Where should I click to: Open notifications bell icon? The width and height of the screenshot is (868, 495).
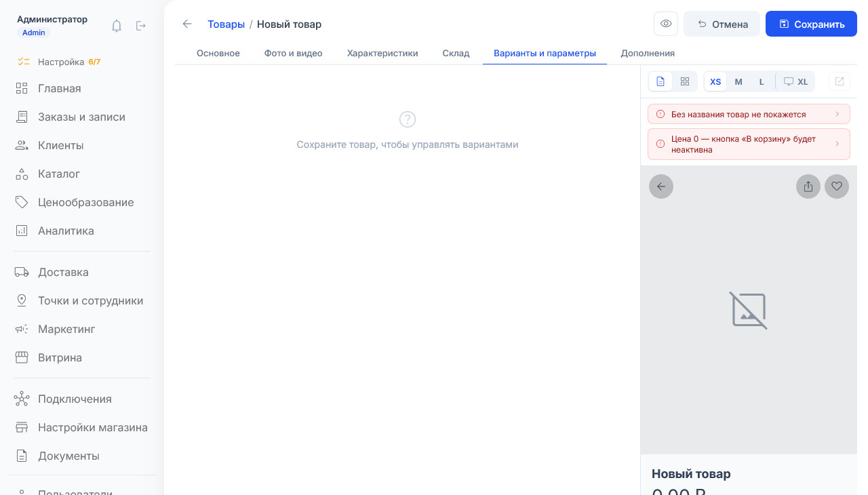coord(117,26)
